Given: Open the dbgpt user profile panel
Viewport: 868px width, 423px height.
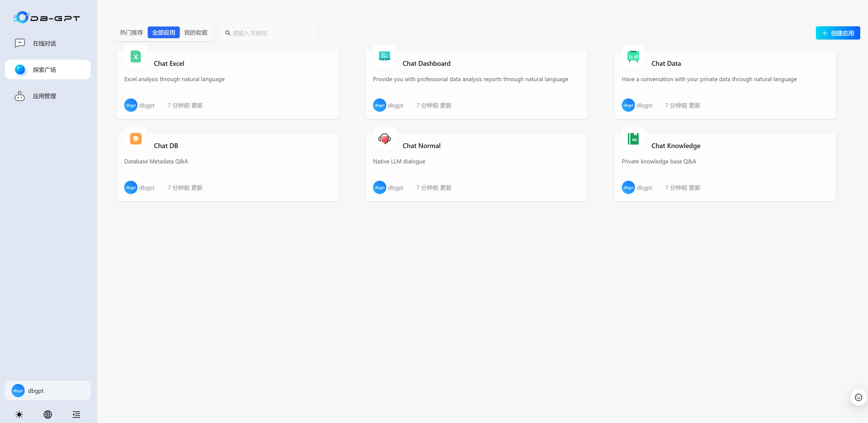Looking at the screenshot, I should point(48,391).
